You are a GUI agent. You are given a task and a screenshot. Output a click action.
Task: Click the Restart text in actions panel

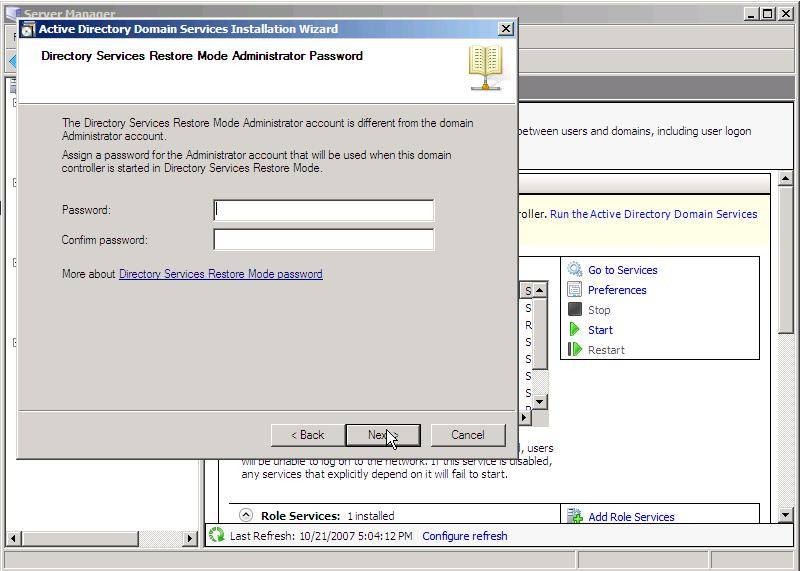pos(606,350)
